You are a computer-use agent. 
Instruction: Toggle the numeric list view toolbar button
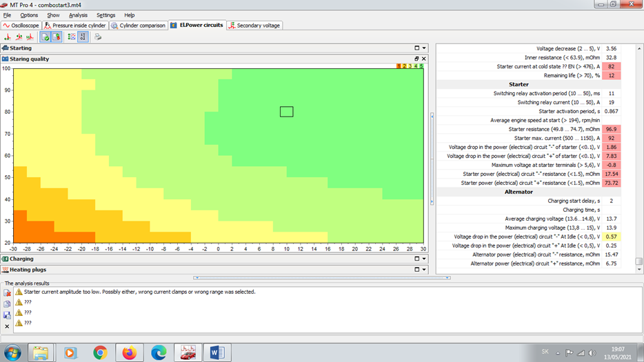click(83, 37)
